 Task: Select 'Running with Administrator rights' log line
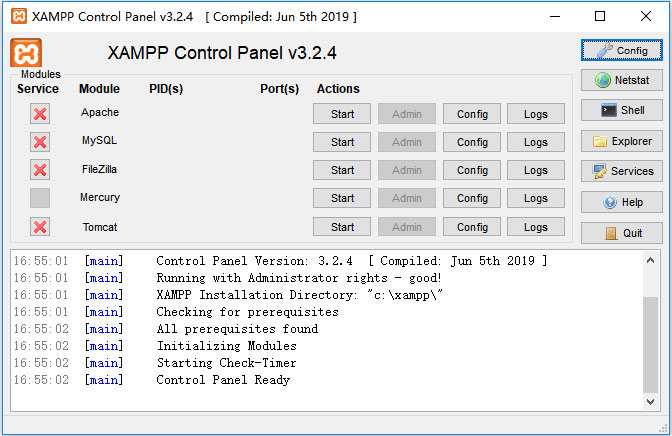click(x=299, y=278)
